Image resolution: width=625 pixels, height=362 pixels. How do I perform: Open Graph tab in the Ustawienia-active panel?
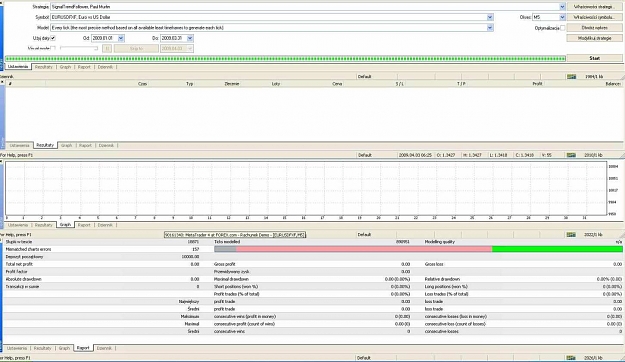coord(65,67)
